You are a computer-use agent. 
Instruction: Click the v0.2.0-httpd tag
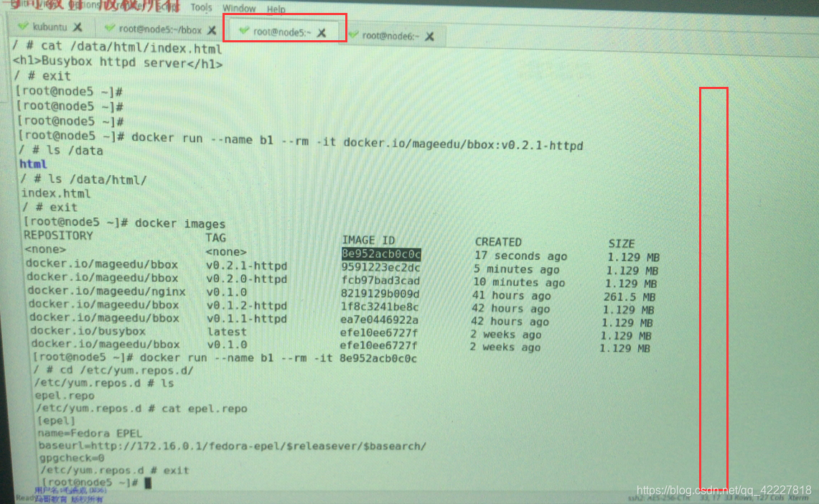pyautogui.click(x=246, y=279)
